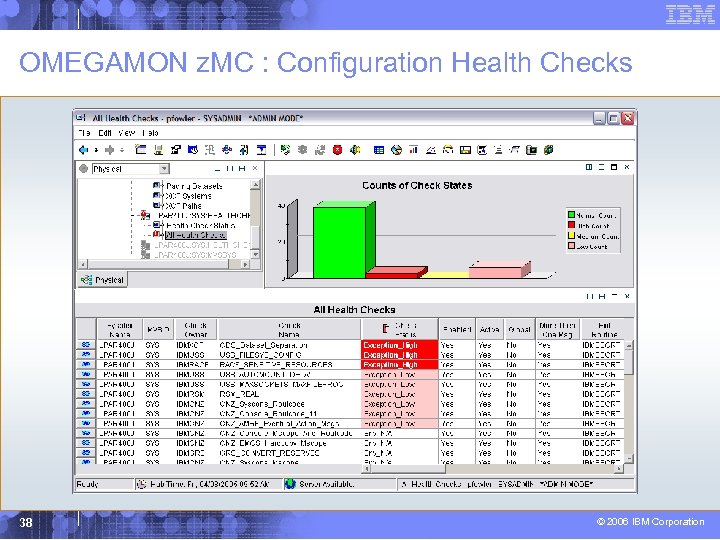
Task: Close the All Health Checks table pane
Action: pyautogui.click(x=627, y=296)
